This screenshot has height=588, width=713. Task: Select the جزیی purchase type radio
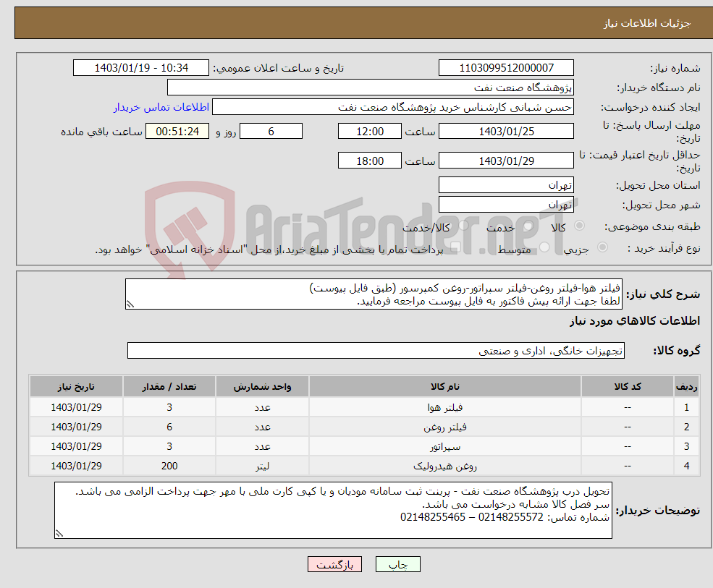click(602, 247)
